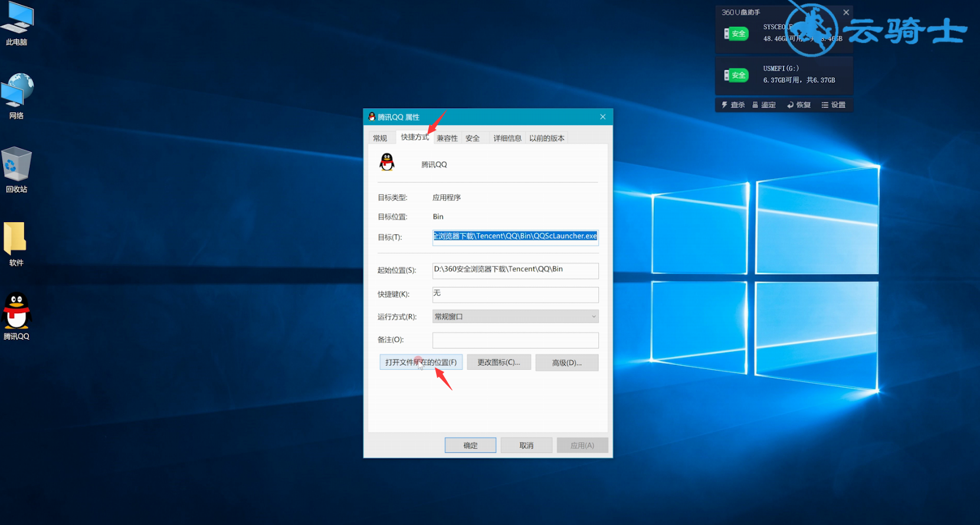Click the 应用程序 target type value
This screenshot has height=525, width=980.
click(x=447, y=197)
